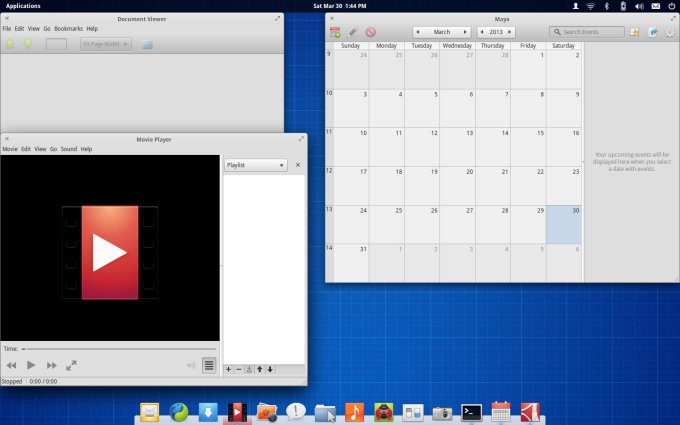Click the sidebar toggle icon in Maya toolbar
680x425 pixels.
tap(634, 32)
